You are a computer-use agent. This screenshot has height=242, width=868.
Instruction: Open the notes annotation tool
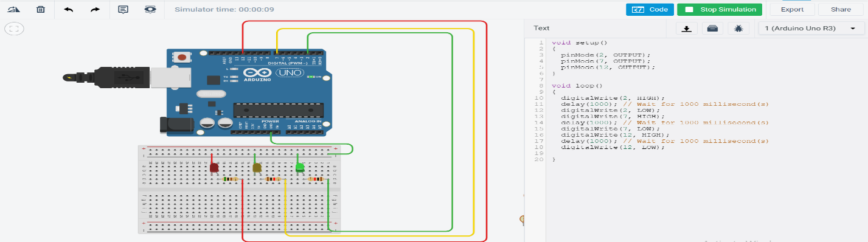123,10
